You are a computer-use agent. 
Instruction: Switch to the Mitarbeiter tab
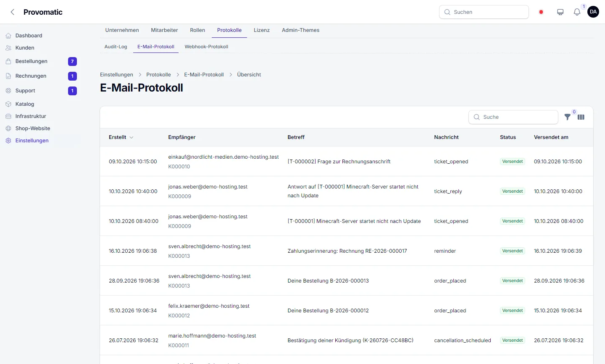tap(164, 30)
